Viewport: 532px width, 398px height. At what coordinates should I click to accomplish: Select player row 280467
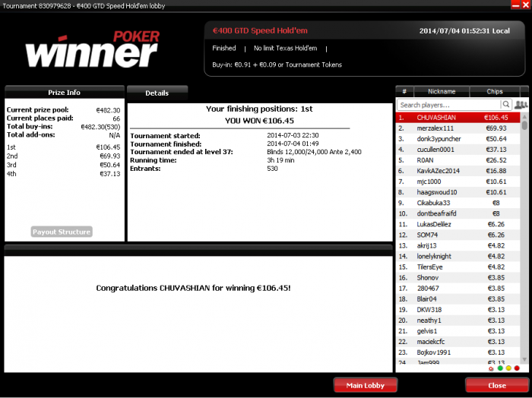[458, 289]
